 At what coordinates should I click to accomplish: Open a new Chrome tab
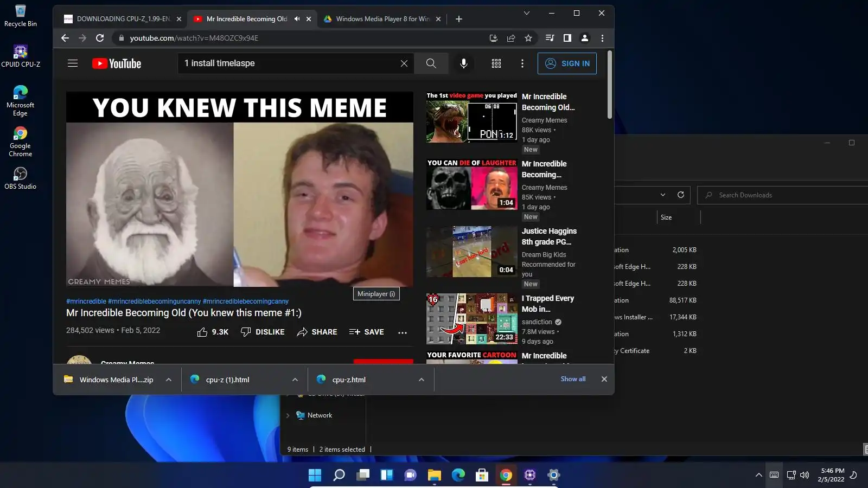pos(459,19)
